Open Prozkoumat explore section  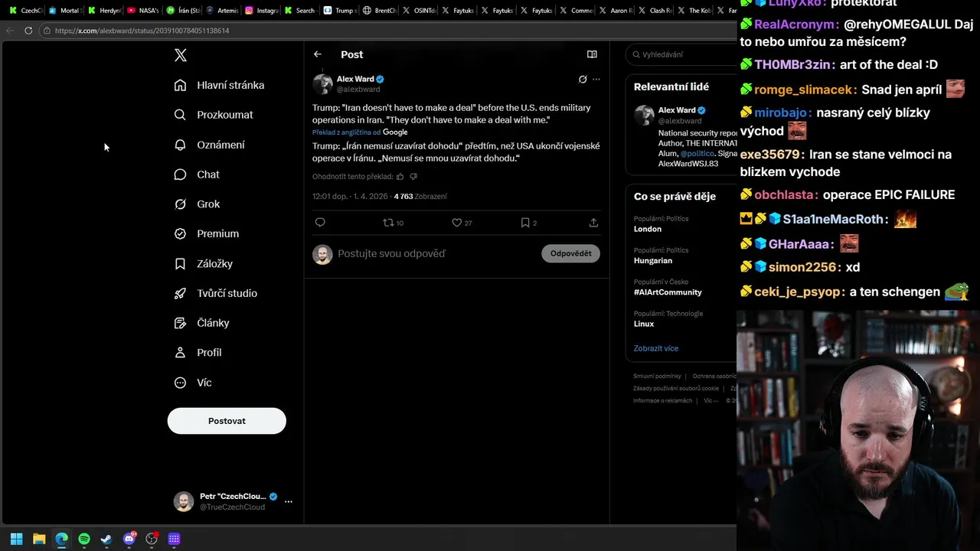214,115
